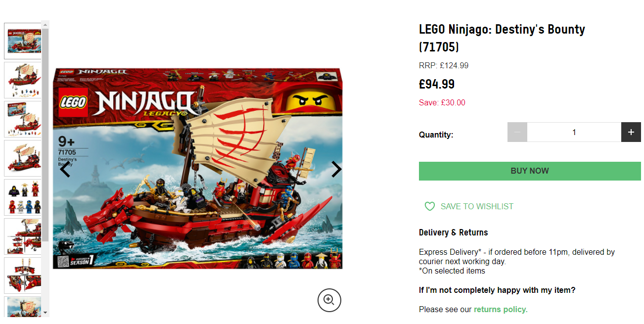Click the heart wishlist icon

pyautogui.click(x=430, y=206)
